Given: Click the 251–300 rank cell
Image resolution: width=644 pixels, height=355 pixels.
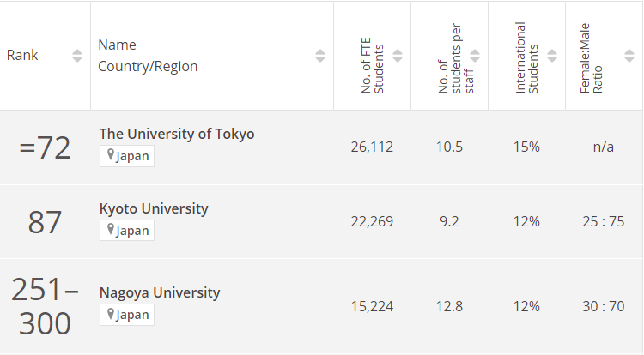Looking at the screenshot, I should [x=45, y=306].
